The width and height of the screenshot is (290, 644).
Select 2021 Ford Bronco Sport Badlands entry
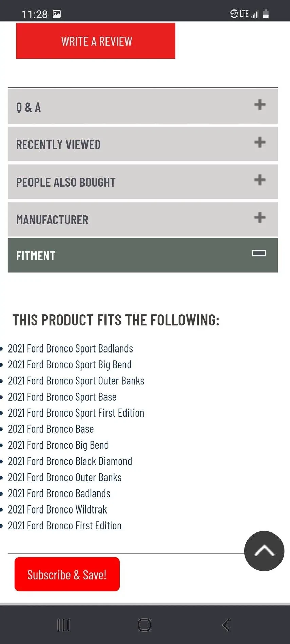[71, 348]
